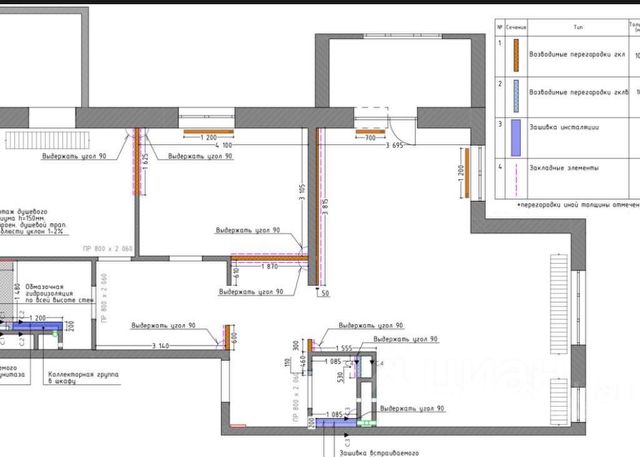640x457 pixels.
Task: Click the "1 555" dimension value
Action: point(344,348)
